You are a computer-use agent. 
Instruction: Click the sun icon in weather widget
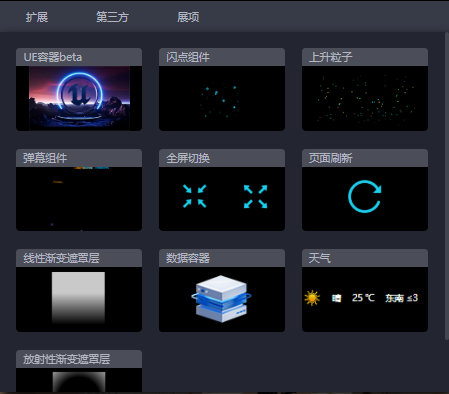pyautogui.click(x=312, y=298)
